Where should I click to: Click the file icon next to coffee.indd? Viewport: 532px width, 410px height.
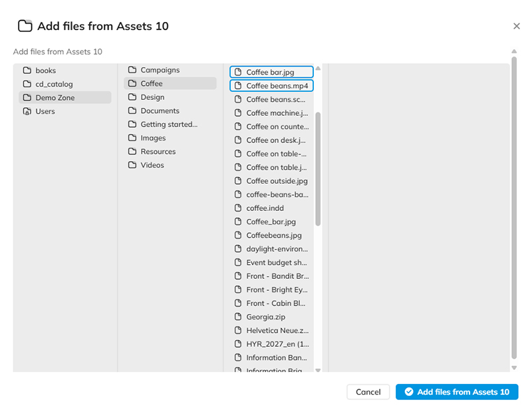tap(238, 208)
